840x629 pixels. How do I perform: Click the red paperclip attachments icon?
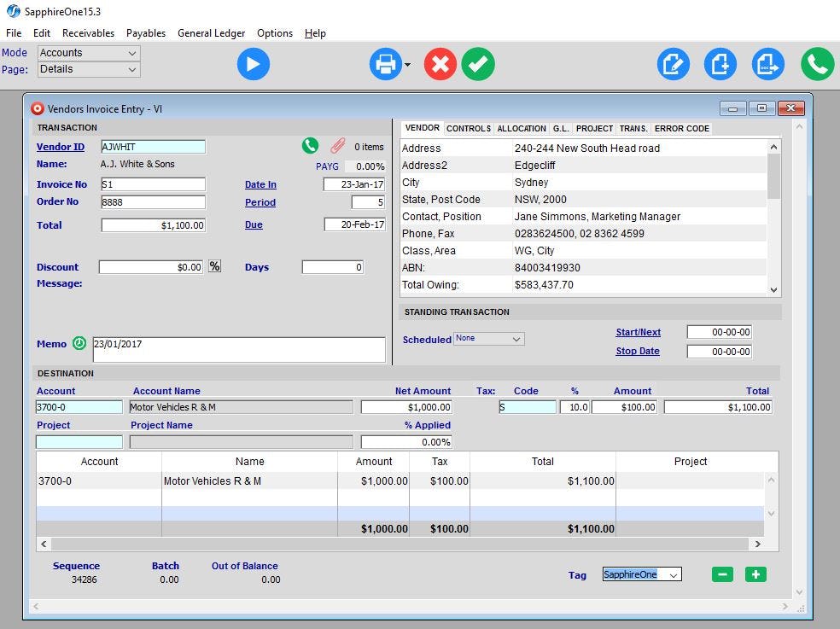(x=338, y=146)
